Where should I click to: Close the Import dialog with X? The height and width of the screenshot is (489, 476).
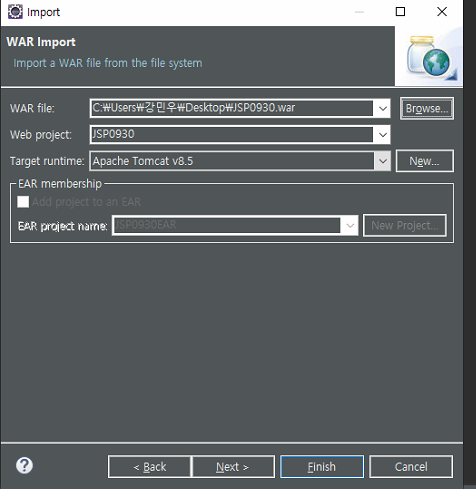(x=442, y=12)
